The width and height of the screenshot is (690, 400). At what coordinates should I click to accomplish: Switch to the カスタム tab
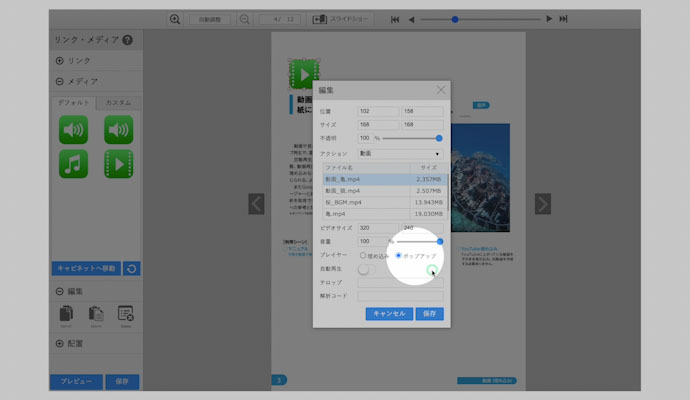coord(118,103)
